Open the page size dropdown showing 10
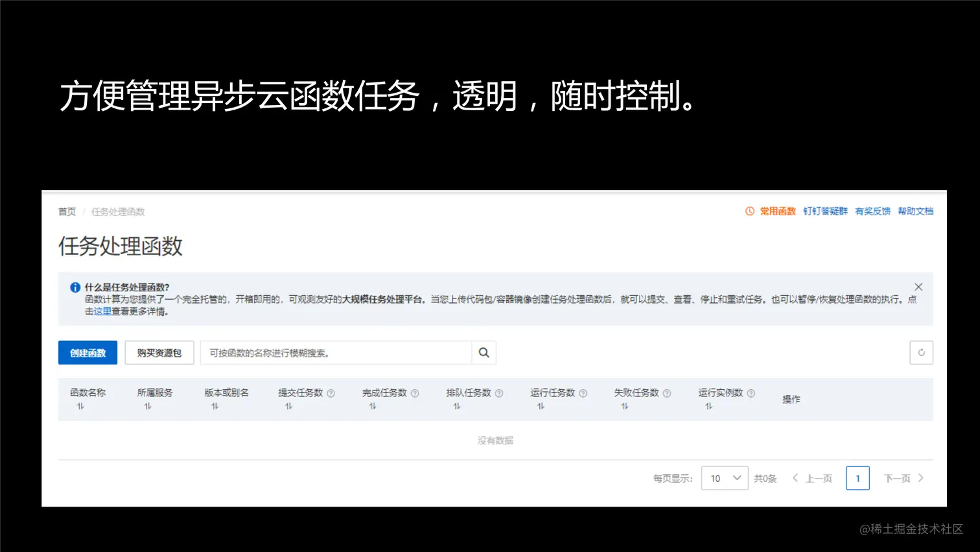Image resolution: width=980 pixels, height=552 pixels. tap(724, 478)
